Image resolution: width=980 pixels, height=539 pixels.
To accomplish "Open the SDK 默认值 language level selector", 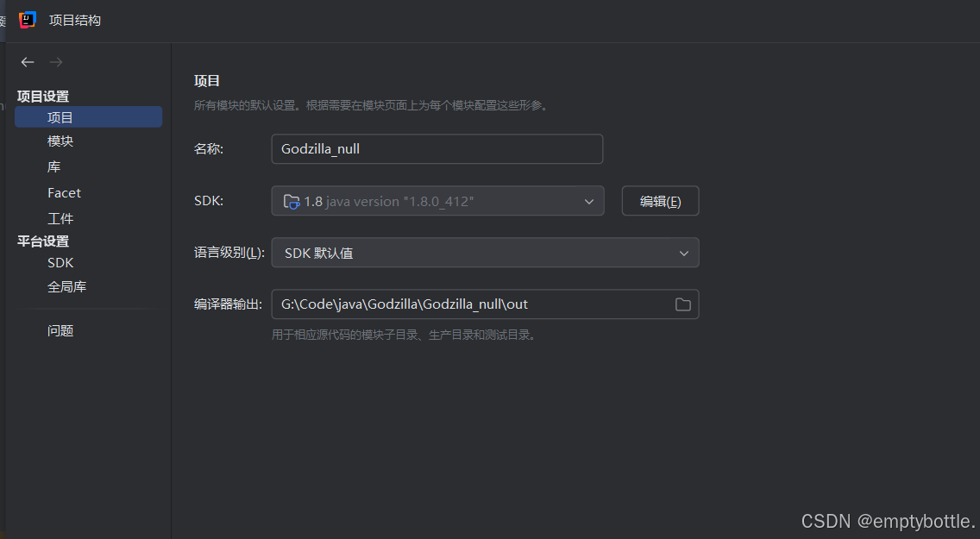I will pyautogui.click(x=483, y=252).
